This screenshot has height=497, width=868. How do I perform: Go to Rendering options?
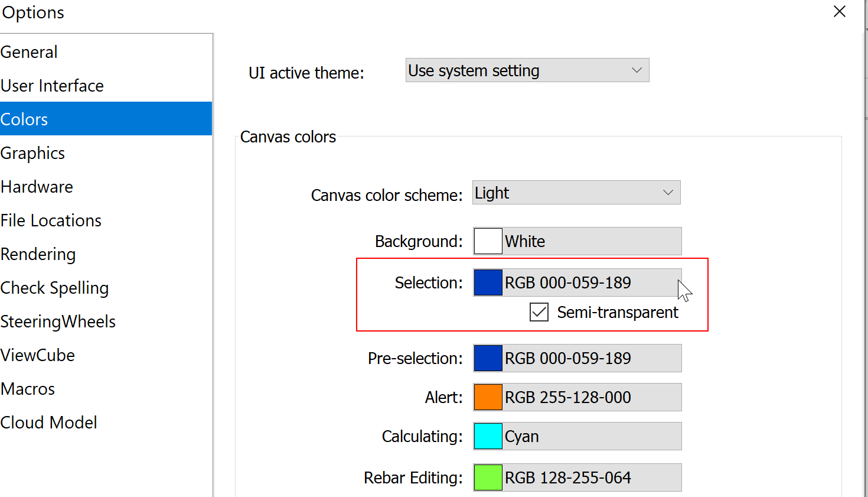[x=38, y=254]
